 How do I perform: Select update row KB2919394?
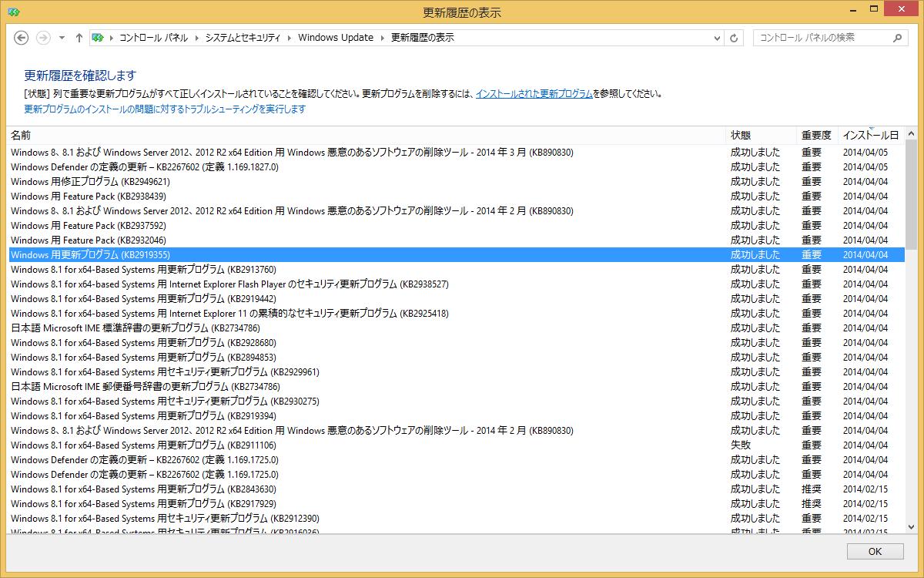(x=457, y=416)
